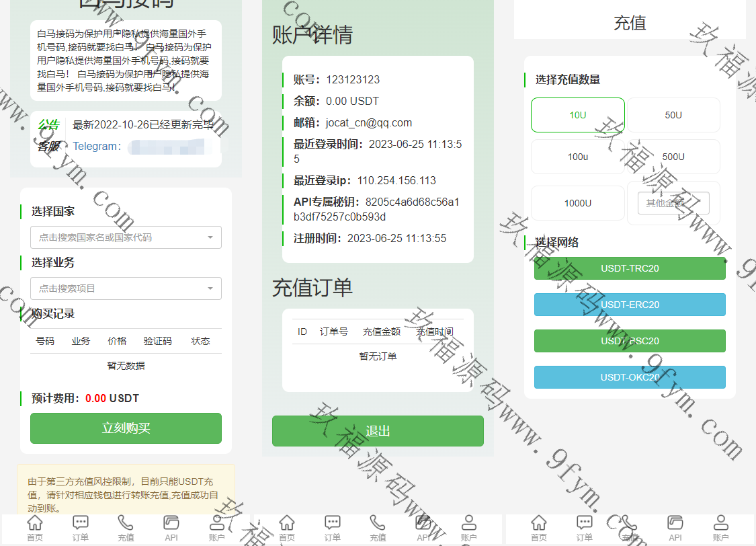Select the 500U recharge amount
756x546 pixels.
(673, 157)
